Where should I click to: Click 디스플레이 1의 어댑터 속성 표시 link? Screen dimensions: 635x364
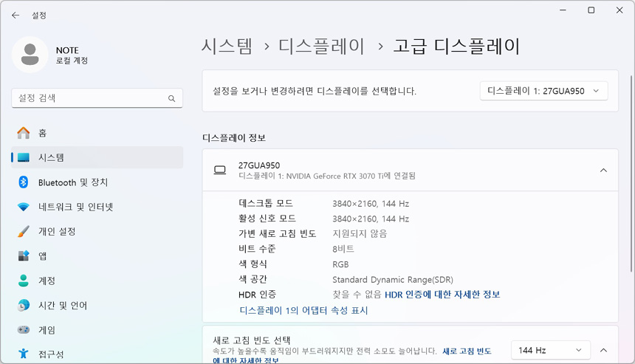click(303, 311)
